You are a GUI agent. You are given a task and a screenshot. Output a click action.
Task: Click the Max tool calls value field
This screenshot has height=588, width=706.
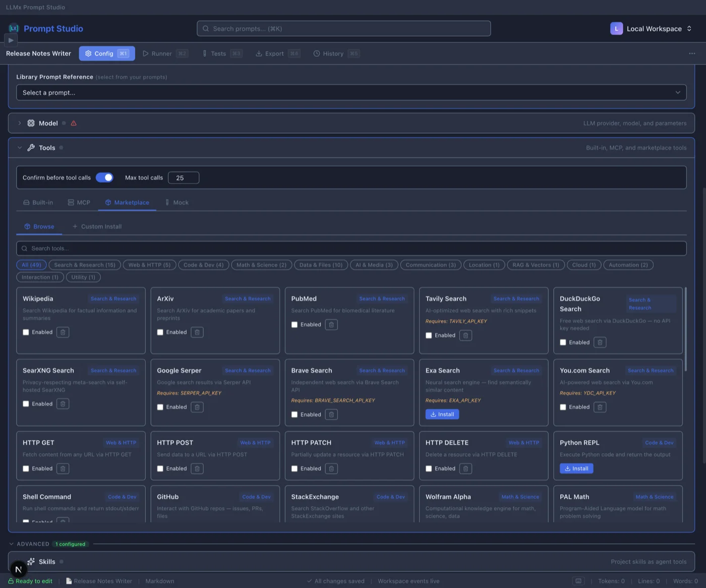click(x=183, y=178)
